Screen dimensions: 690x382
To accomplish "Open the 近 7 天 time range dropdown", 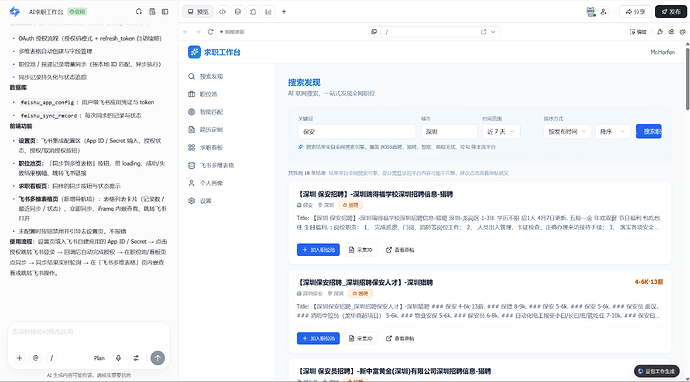I will [x=501, y=132].
